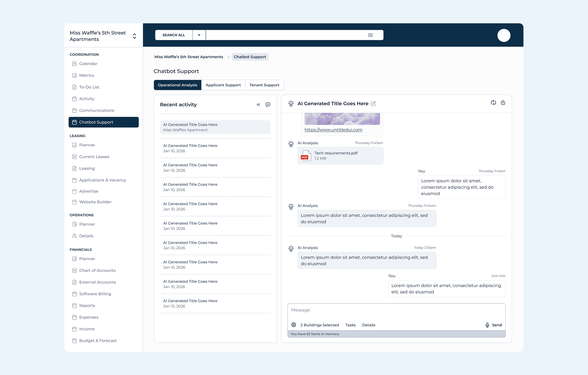Click the user profile avatar
The image size is (588, 375).
(504, 35)
